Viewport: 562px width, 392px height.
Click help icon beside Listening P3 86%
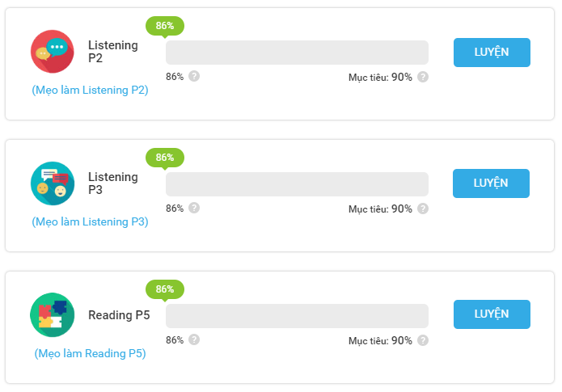(194, 208)
